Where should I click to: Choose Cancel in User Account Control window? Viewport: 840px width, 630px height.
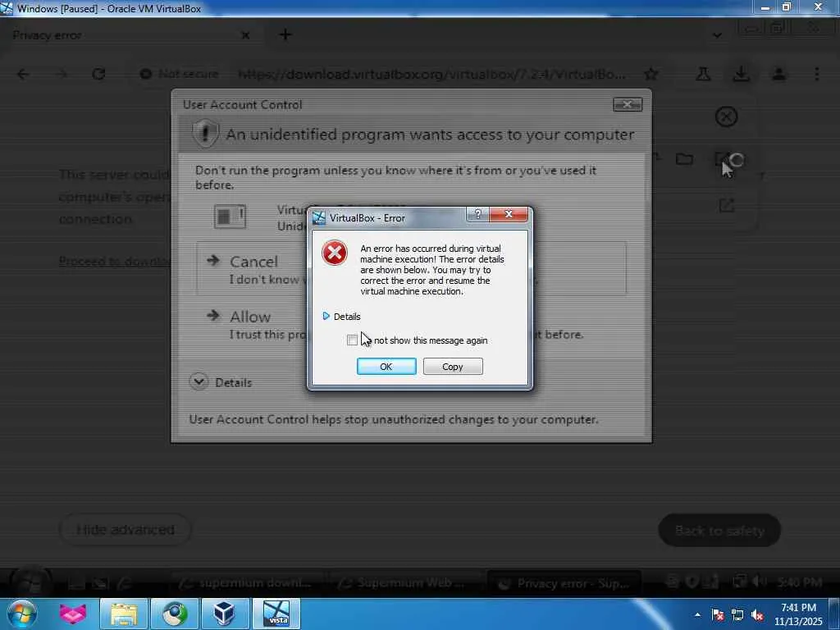click(411, 269)
